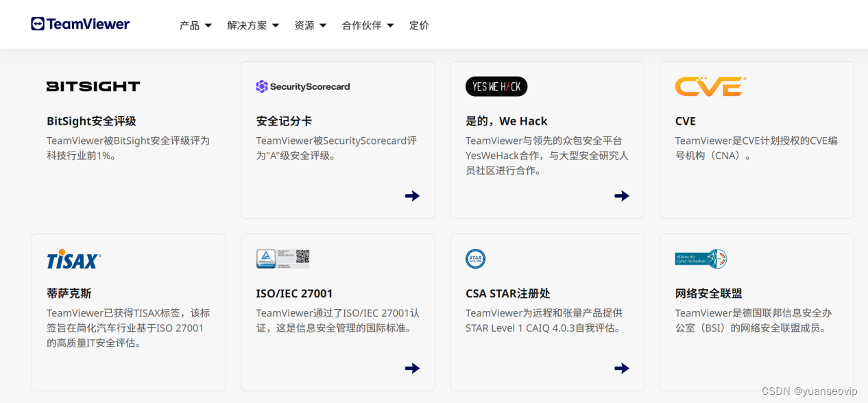
Task: Go to the 定价 page
Action: tap(419, 25)
